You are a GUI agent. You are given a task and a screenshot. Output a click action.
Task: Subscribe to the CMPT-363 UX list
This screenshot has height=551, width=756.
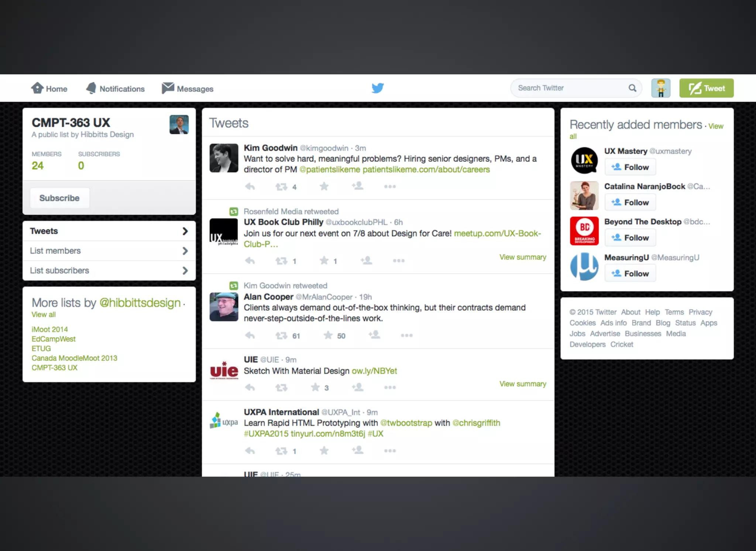[x=59, y=198]
